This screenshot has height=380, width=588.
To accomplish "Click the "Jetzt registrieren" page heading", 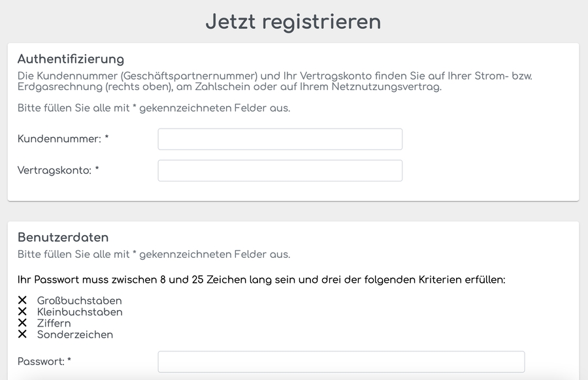I will (x=293, y=22).
